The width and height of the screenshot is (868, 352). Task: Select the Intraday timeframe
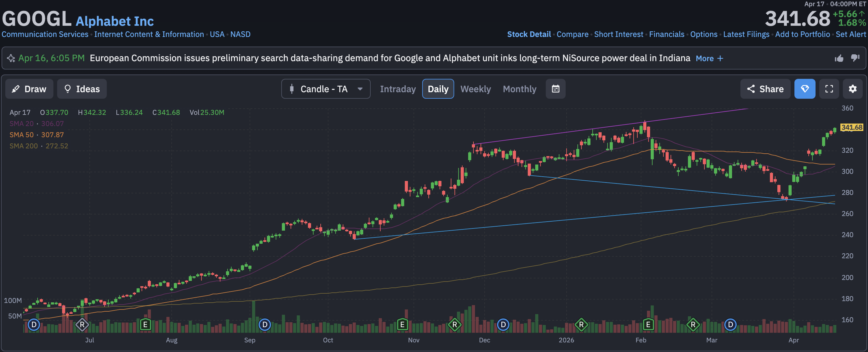tap(398, 89)
